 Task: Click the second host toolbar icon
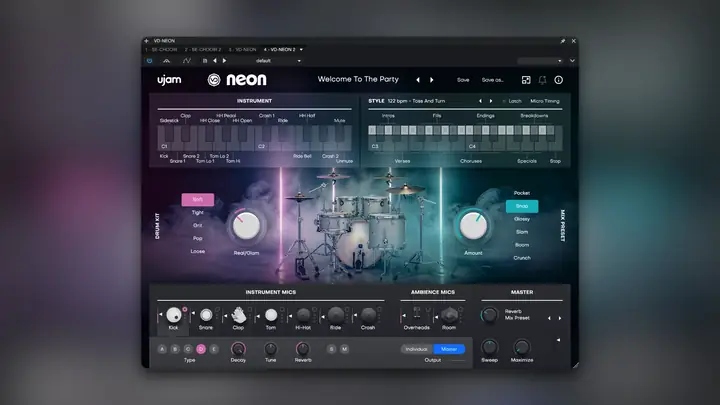pos(167,61)
